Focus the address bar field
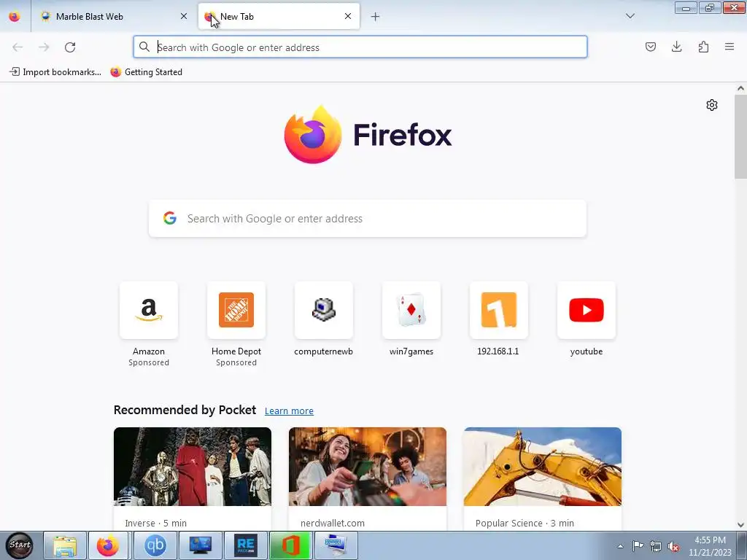 360,47
